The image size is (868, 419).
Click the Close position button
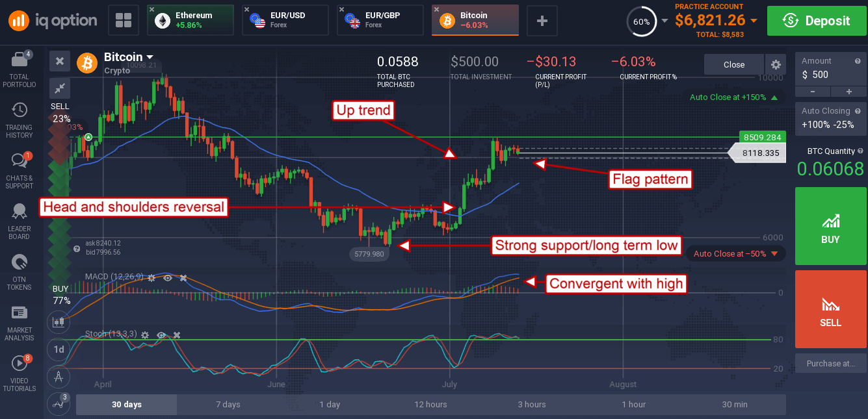pos(734,64)
